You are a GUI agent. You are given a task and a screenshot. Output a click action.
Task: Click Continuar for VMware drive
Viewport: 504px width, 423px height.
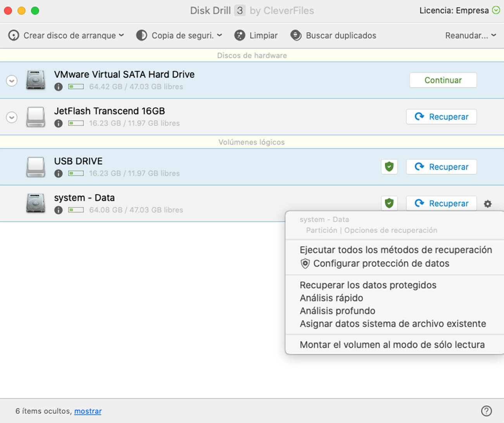(x=443, y=80)
